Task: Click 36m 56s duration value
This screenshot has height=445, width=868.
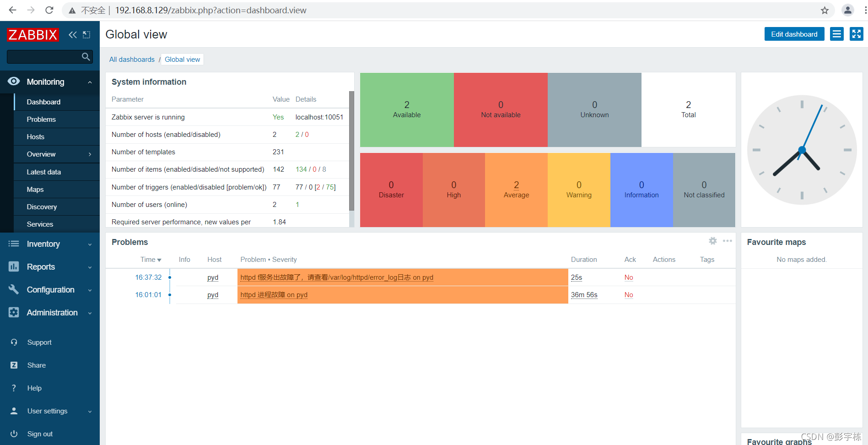Action: click(584, 295)
